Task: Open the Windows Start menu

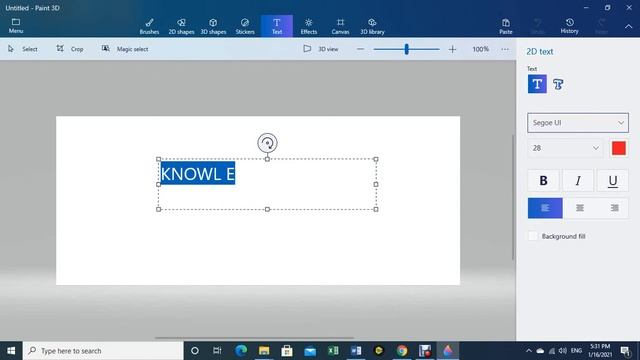Action: point(11,351)
